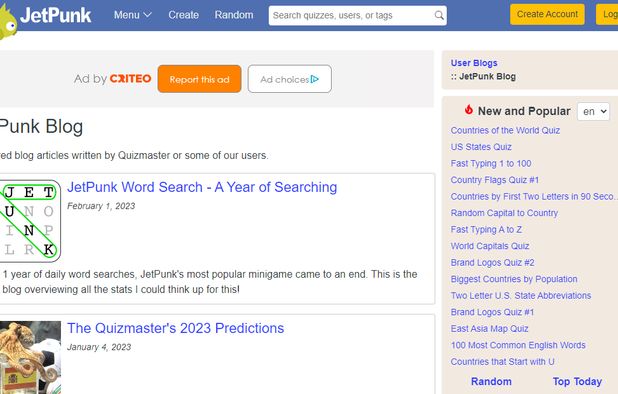Open the Menu dropdown
618x394 pixels.
point(132,15)
